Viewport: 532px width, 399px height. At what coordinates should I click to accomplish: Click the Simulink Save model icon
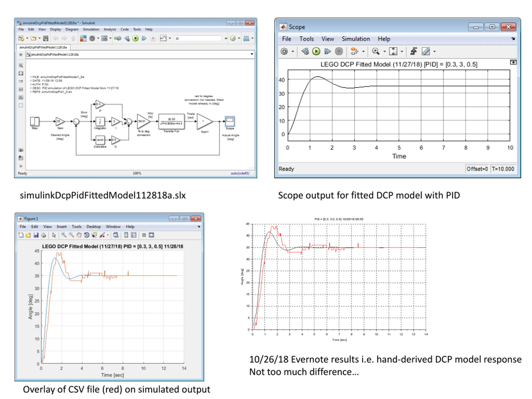click(x=46, y=38)
